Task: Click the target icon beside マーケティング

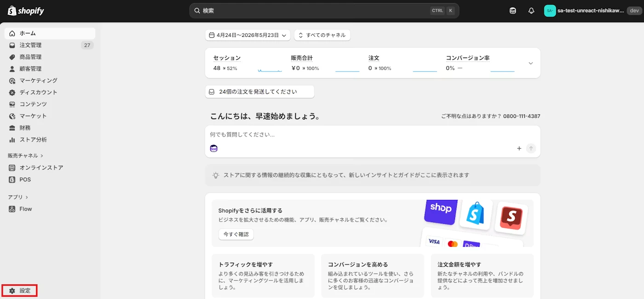Action: (x=12, y=81)
